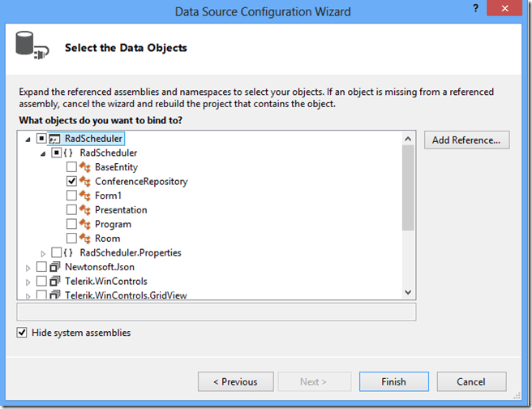This screenshot has height=409, width=532.
Task: Collapse the top RadScheduler assembly node
Action: pyautogui.click(x=29, y=139)
